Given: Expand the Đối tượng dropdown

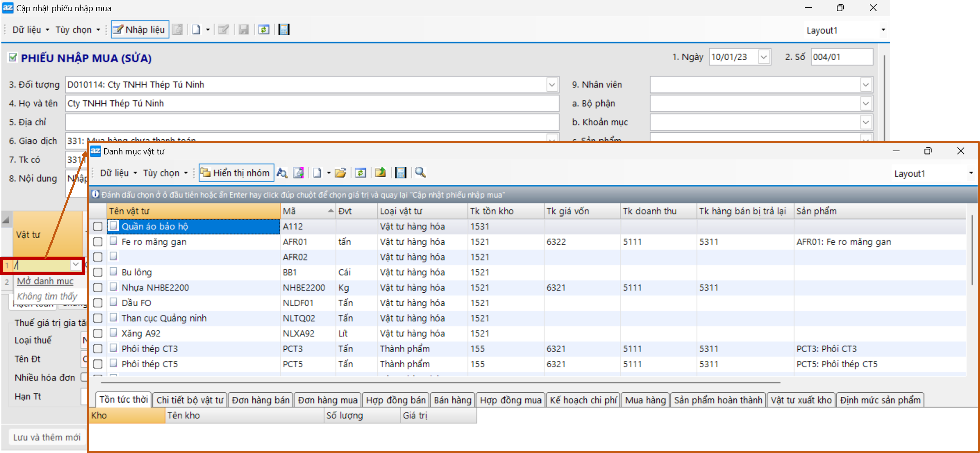Looking at the screenshot, I should coord(552,85).
